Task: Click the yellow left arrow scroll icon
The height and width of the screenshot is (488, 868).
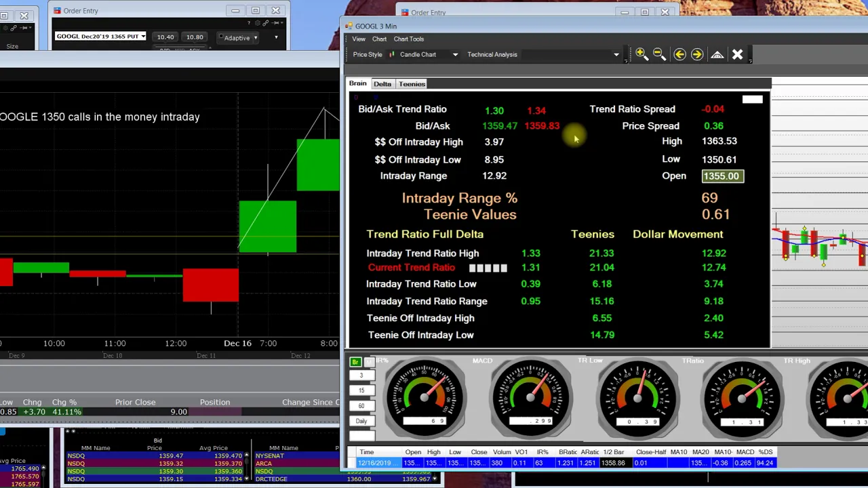Action: [679, 54]
